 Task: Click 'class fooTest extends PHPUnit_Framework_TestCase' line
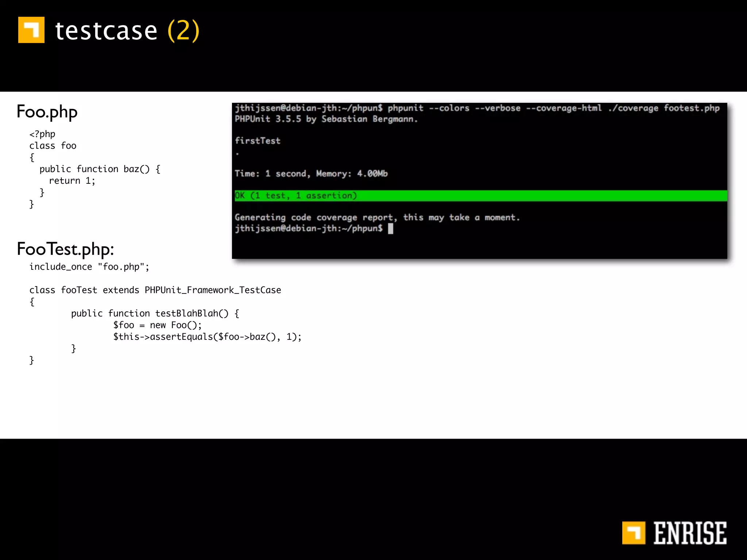click(x=155, y=290)
